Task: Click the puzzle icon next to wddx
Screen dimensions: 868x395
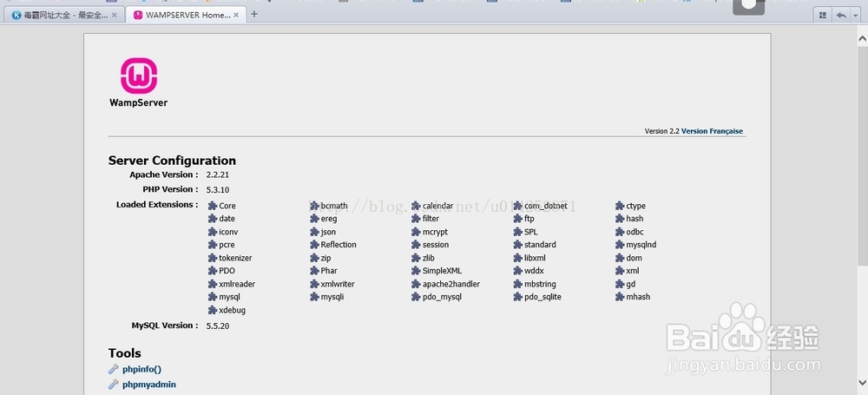Action: (518, 271)
